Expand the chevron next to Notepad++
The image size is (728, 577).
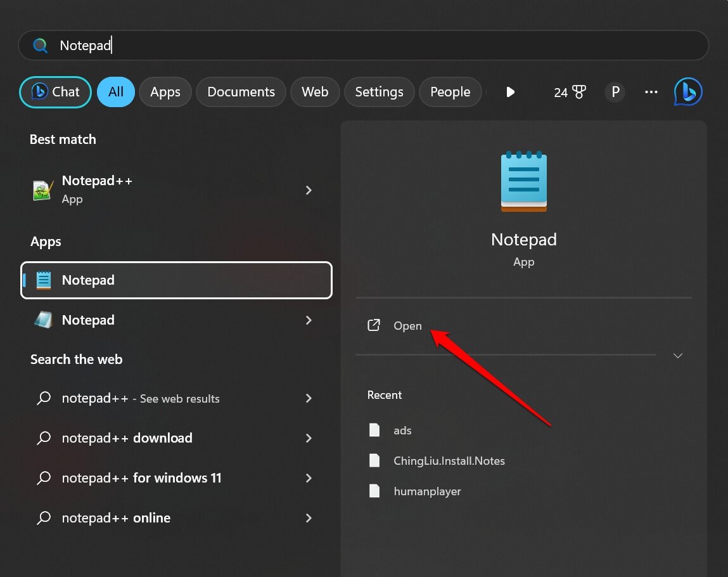309,190
